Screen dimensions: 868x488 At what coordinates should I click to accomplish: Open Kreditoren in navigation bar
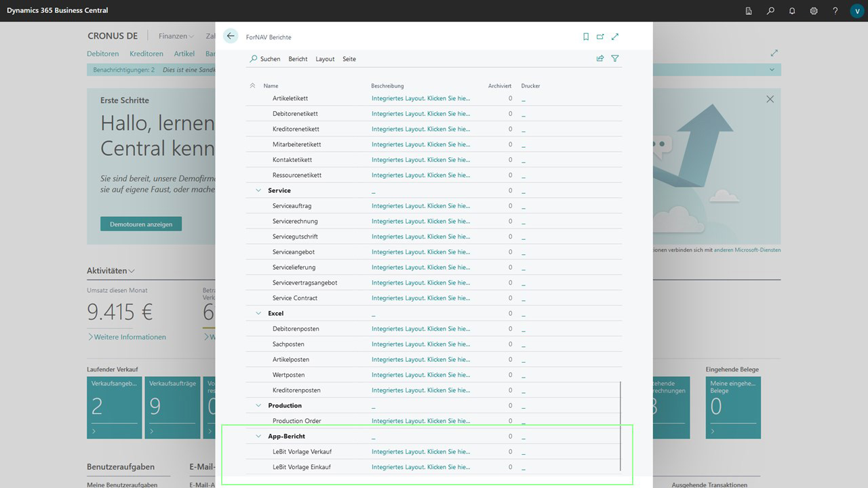(x=146, y=54)
